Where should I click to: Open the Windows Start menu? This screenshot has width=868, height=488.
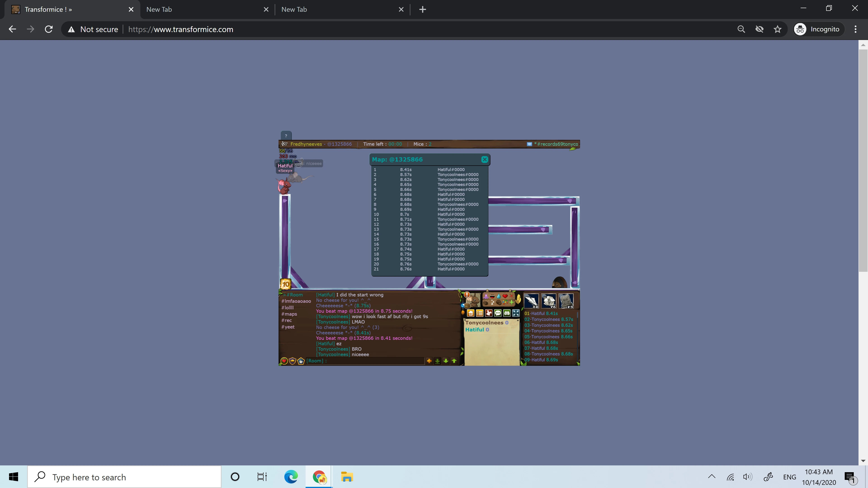[14, 477]
